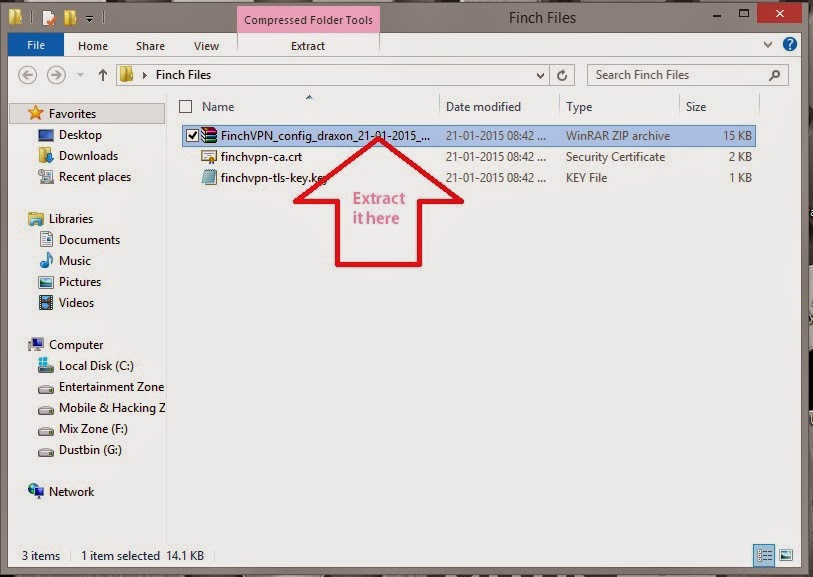Click the Dustbin (G:) drive icon
The height and width of the screenshot is (577, 813).
tap(46, 452)
